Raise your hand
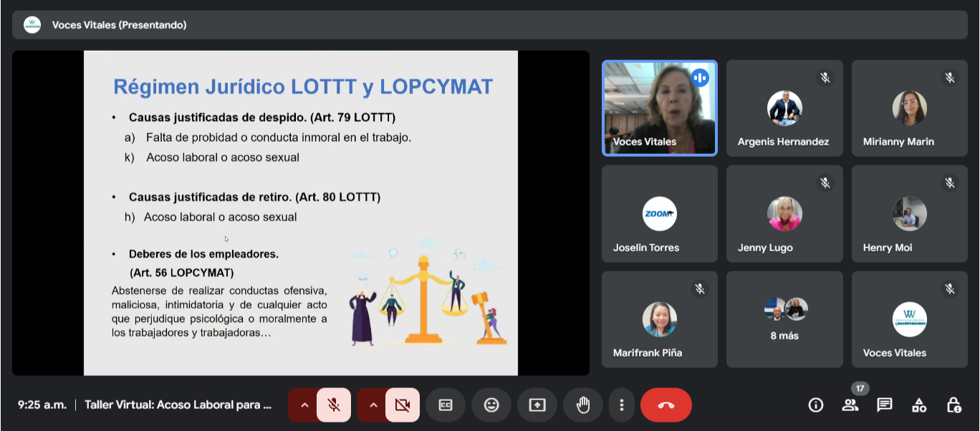 click(583, 405)
